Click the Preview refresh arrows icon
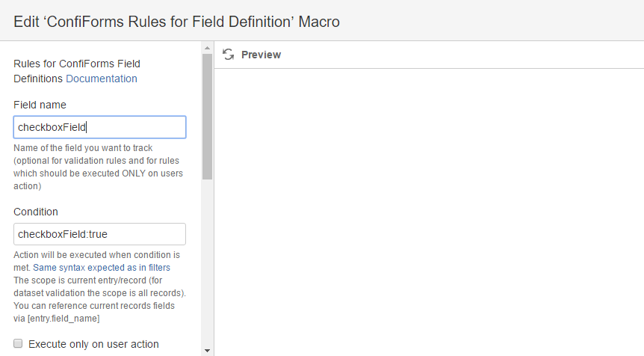 click(x=229, y=55)
